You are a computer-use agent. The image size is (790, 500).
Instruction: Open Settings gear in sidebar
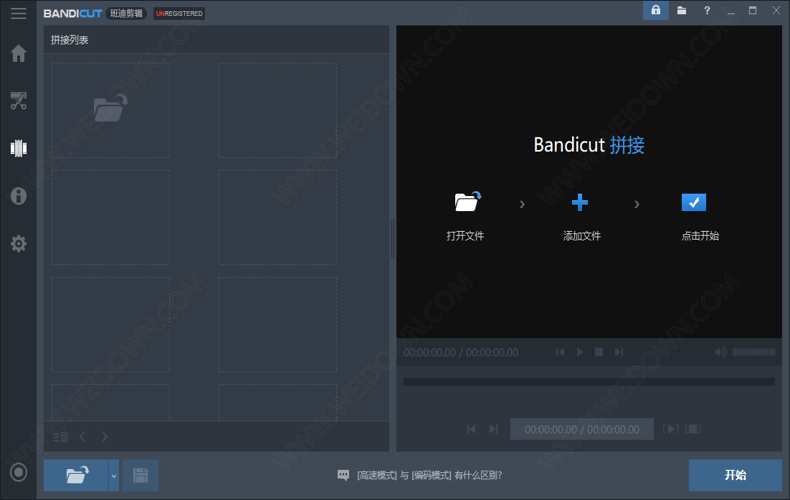[19, 243]
